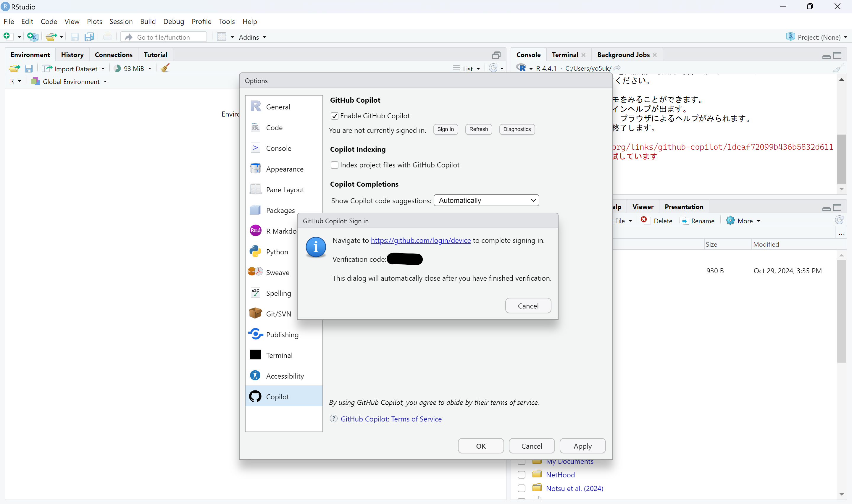Uncheck Enable GitHub Copilot checkbox

335,116
